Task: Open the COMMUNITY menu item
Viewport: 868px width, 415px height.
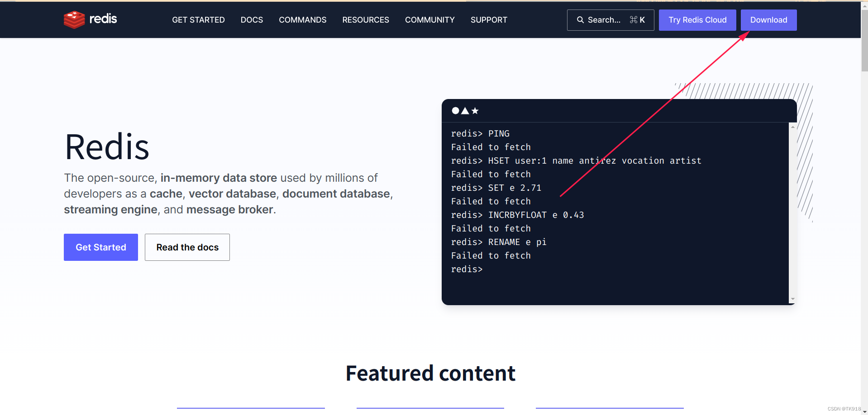Action: pos(429,20)
